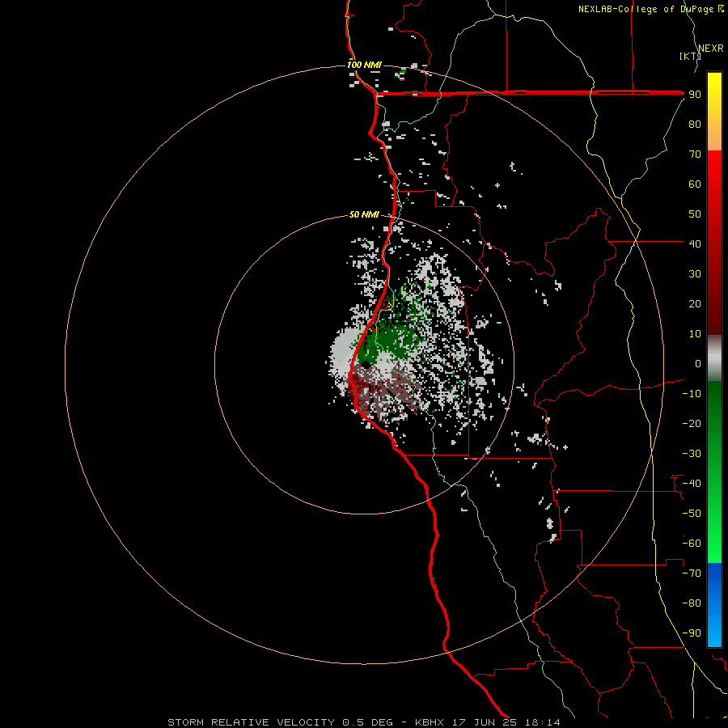Click the positive 90 value on the velocity scale

tap(695, 95)
